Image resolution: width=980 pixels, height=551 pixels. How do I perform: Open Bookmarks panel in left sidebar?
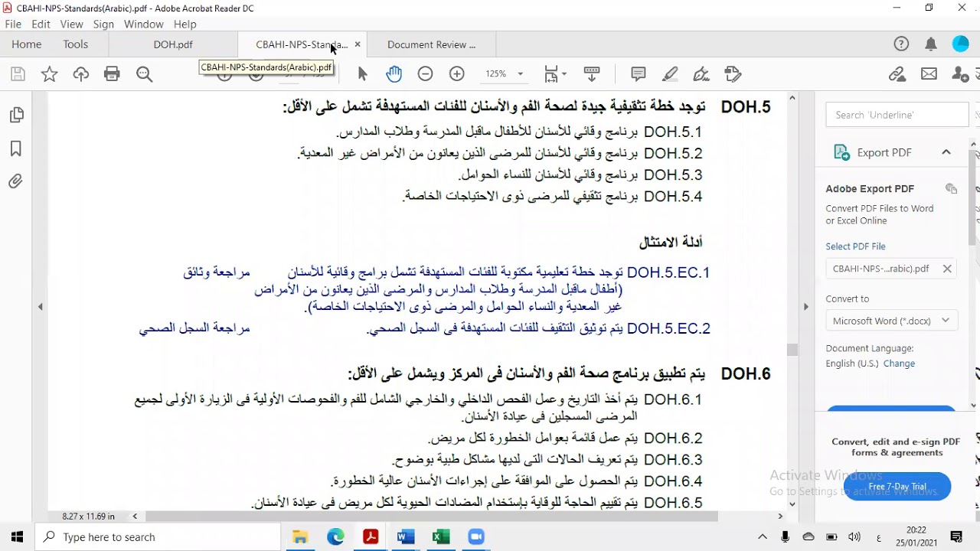pyautogui.click(x=16, y=148)
